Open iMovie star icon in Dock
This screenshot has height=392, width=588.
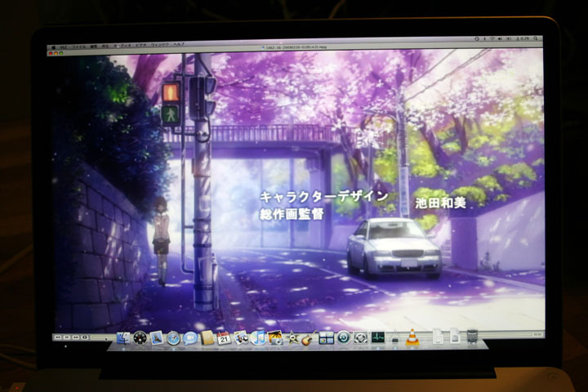tap(292, 338)
